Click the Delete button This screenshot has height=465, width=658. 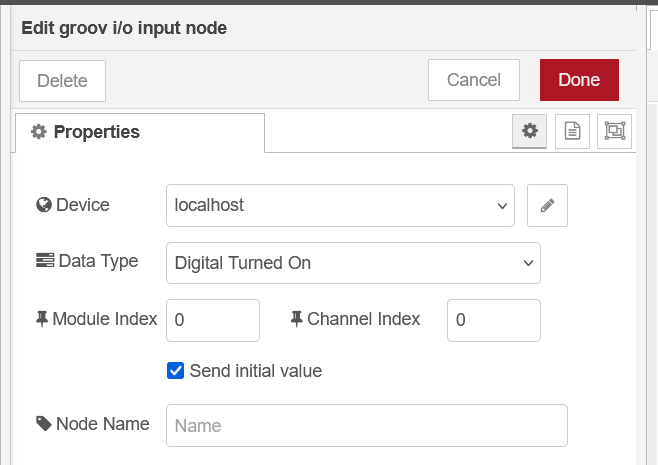coord(63,81)
